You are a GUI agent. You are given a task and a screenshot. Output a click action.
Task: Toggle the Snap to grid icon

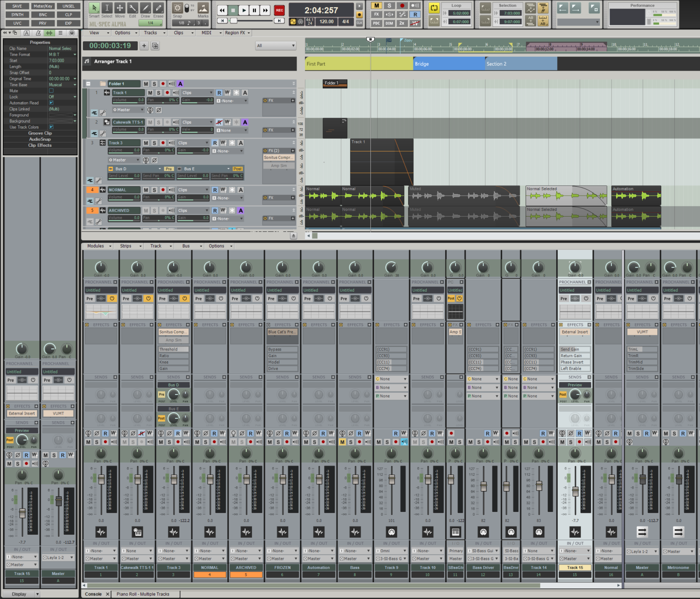click(x=178, y=8)
